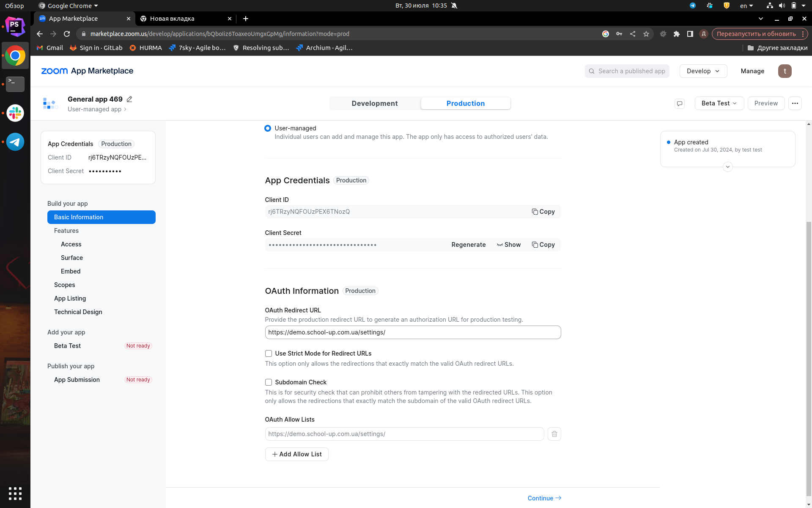812x508 pixels.
Task: Click the pencil icon to rename General app 469
Action: (x=129, y=99)
